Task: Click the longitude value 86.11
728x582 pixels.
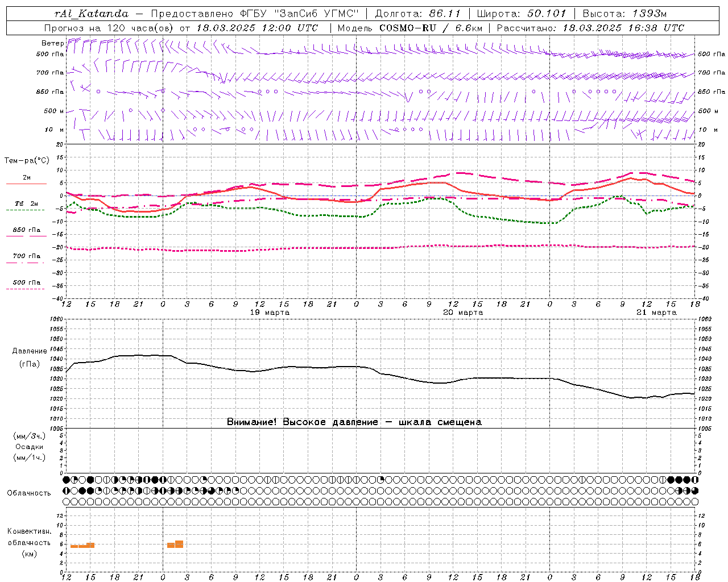Action: (445, 14)
